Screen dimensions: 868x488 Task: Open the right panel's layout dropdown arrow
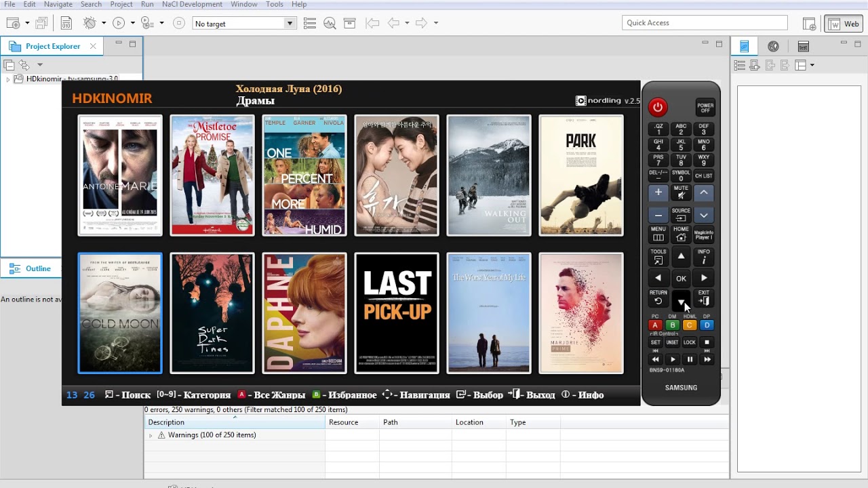812,65
